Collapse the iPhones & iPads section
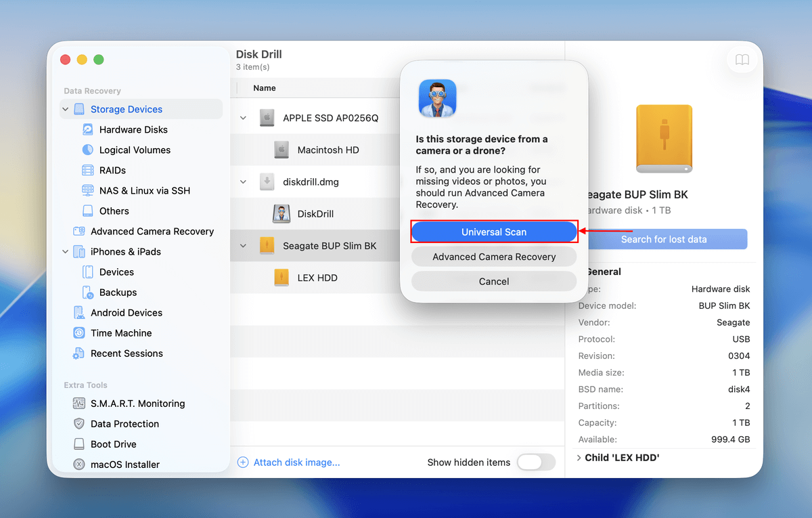Viewport: 812px width, 518px height. 65,251
